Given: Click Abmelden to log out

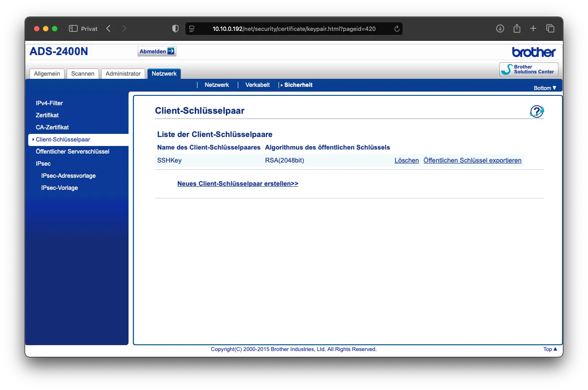Looking at the screenshot, I should pos(156,51).
